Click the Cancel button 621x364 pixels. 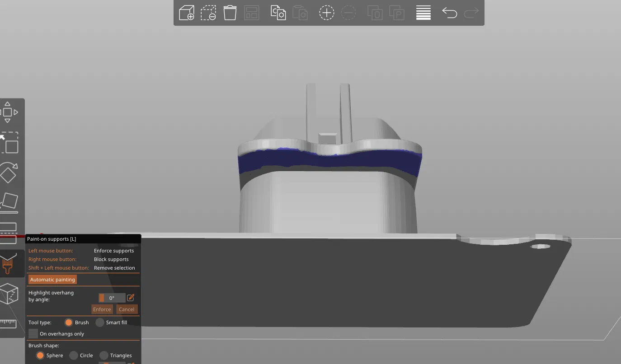127,309
